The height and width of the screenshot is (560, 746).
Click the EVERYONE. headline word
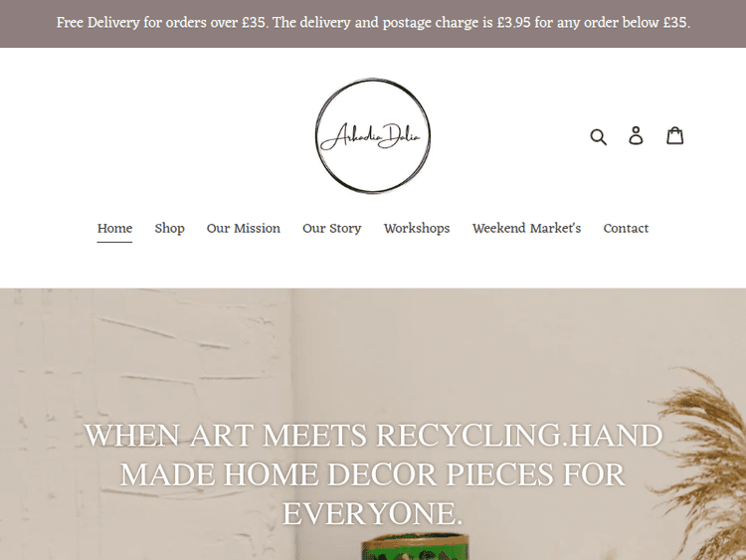[x=373, y=514]
